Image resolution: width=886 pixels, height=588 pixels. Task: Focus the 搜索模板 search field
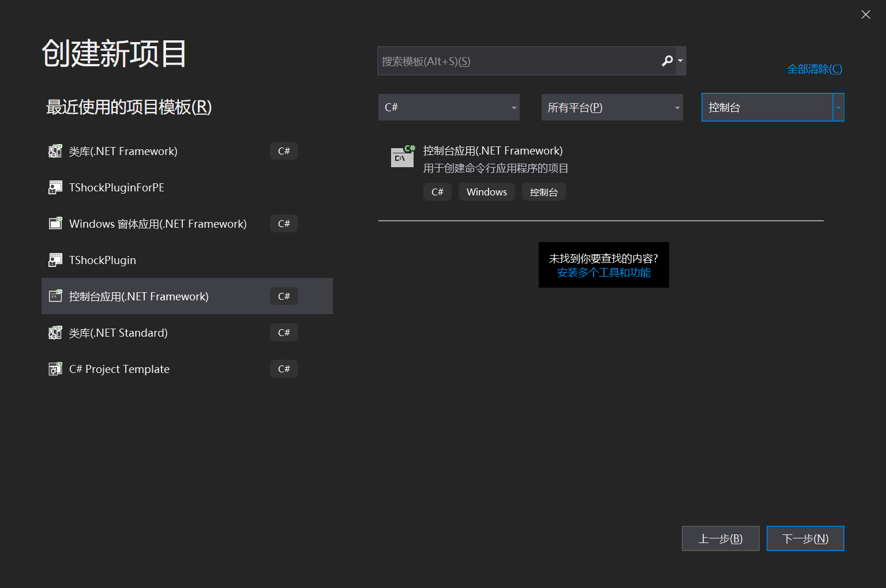coord(519,61)
